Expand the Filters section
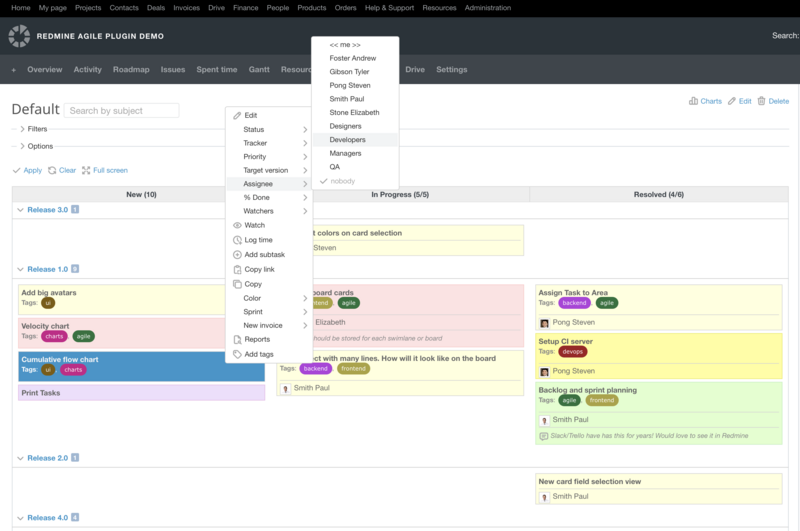800x531 pixels. pos(22,129)
